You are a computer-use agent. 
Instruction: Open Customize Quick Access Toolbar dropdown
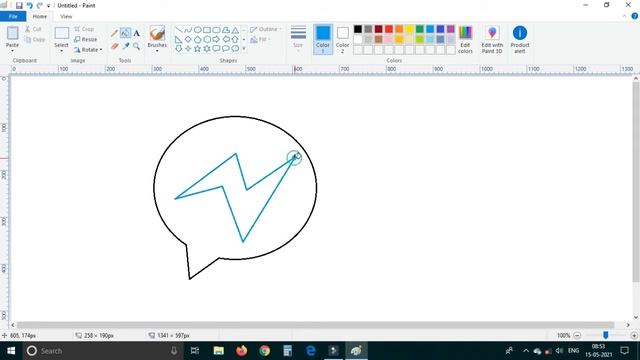48,6
